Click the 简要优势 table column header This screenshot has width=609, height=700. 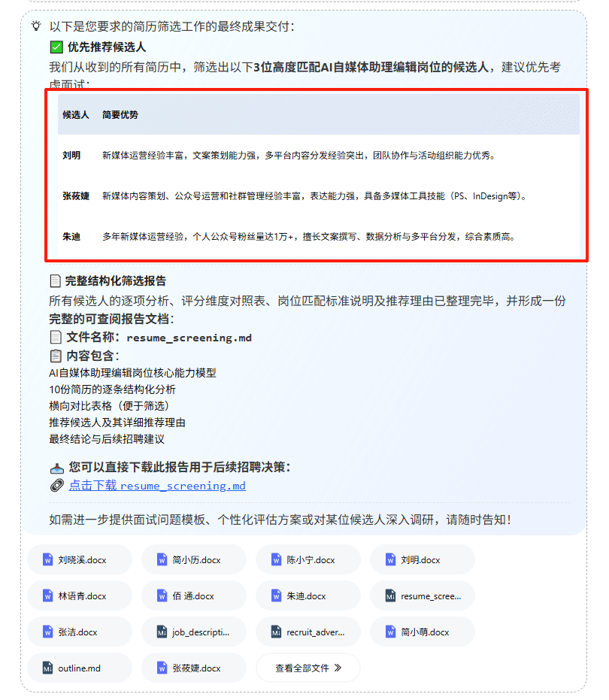[x=120, y=115]
